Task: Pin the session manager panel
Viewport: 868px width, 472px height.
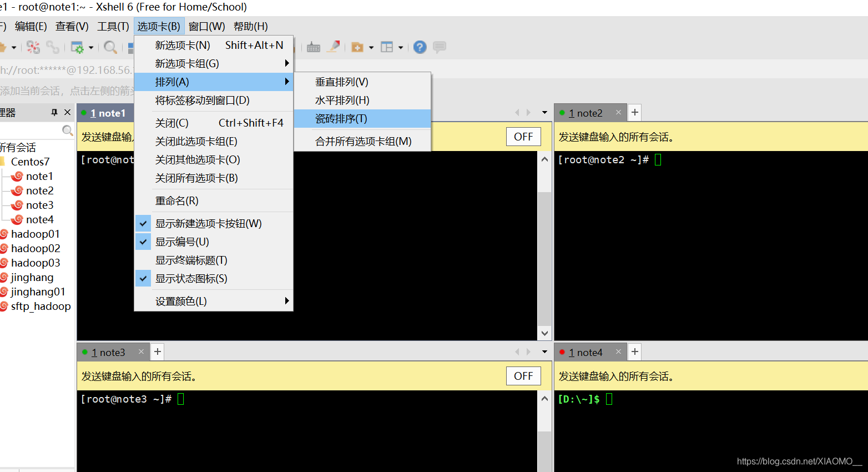Action: point(54,112)
